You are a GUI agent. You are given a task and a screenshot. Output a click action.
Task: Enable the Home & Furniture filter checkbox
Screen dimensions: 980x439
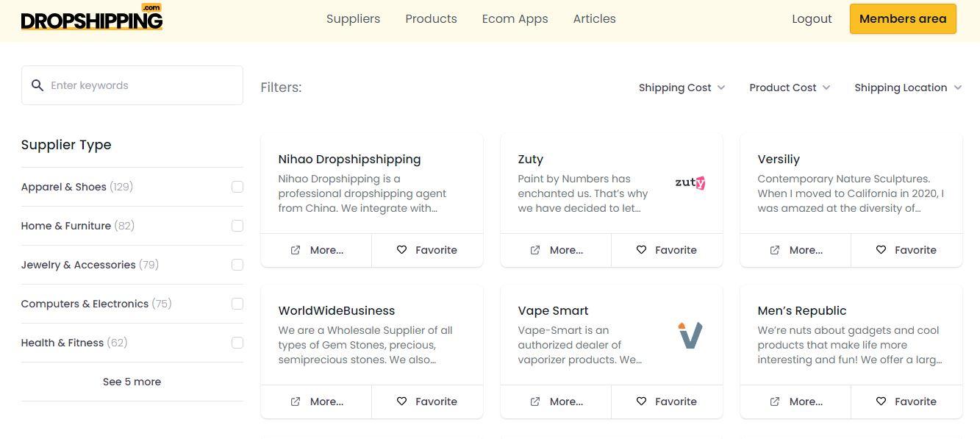click(237, 226)
